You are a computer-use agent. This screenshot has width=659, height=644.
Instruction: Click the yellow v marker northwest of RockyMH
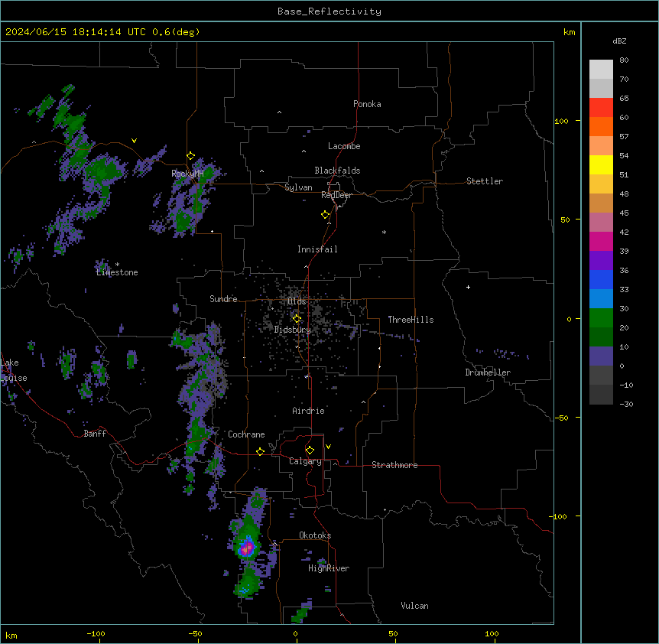134,141
